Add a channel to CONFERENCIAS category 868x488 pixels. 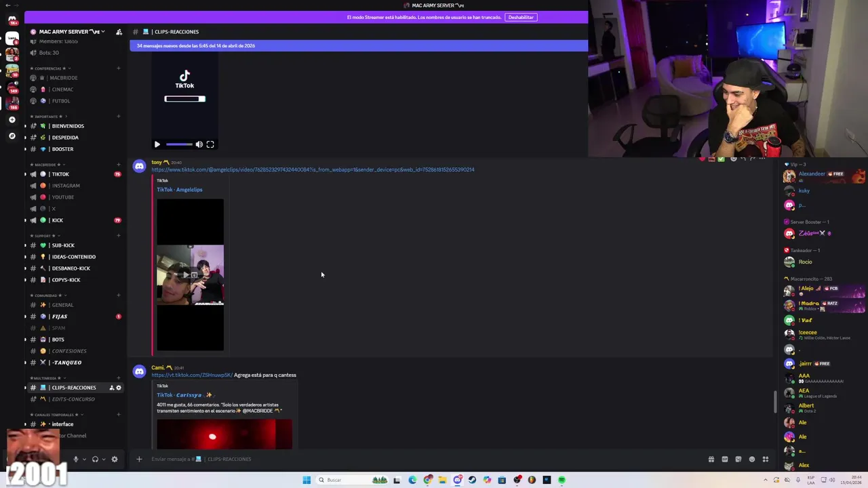point(119,68)
